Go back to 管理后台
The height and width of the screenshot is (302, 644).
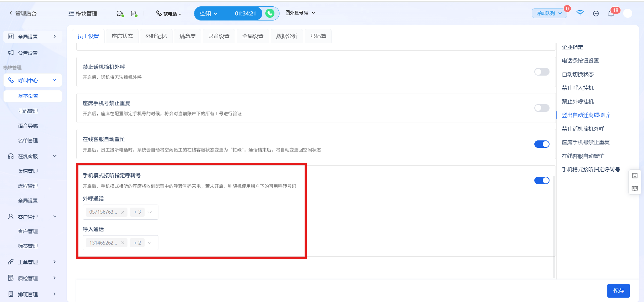tap(23, 13)
